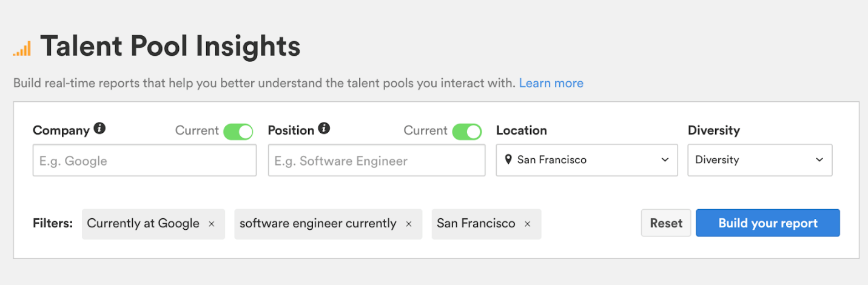
Task: Click the Reset button
Action: [x=666, y=223]
